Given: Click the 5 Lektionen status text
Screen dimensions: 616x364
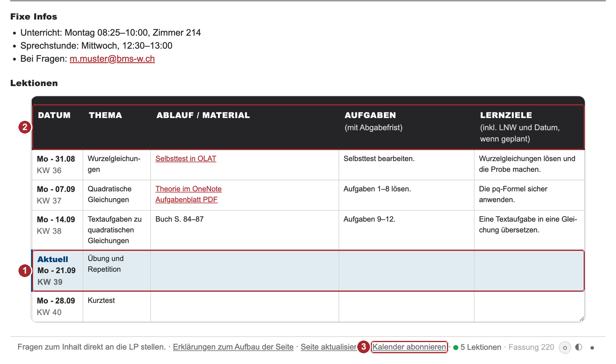Looking at the screenshot, I should point(481,347).
